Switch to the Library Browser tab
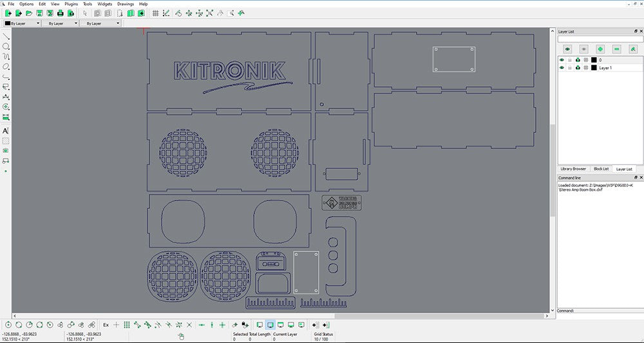This screenshot has height=343, width=644. [x=573, y=169]
